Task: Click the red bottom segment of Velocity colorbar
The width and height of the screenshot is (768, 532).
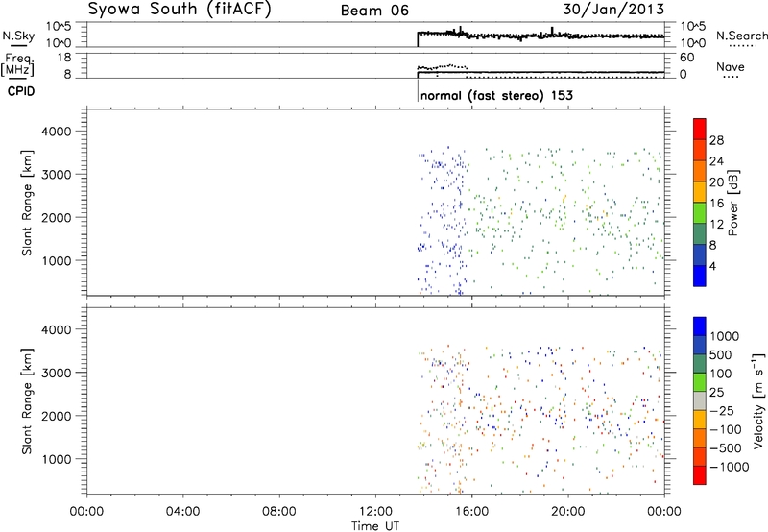Action: (700, 475)
